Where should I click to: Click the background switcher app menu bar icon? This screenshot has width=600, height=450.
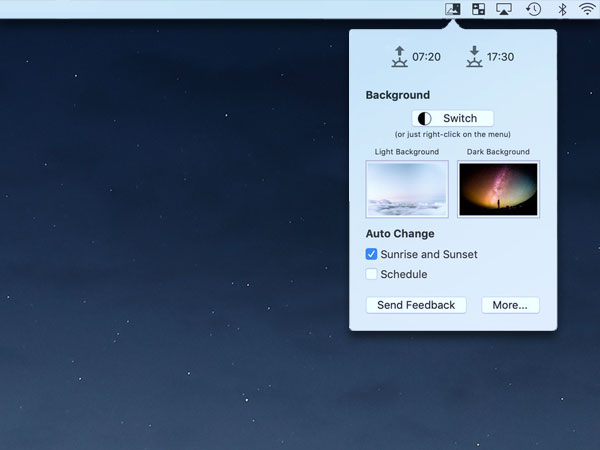(x=453, y=9)
